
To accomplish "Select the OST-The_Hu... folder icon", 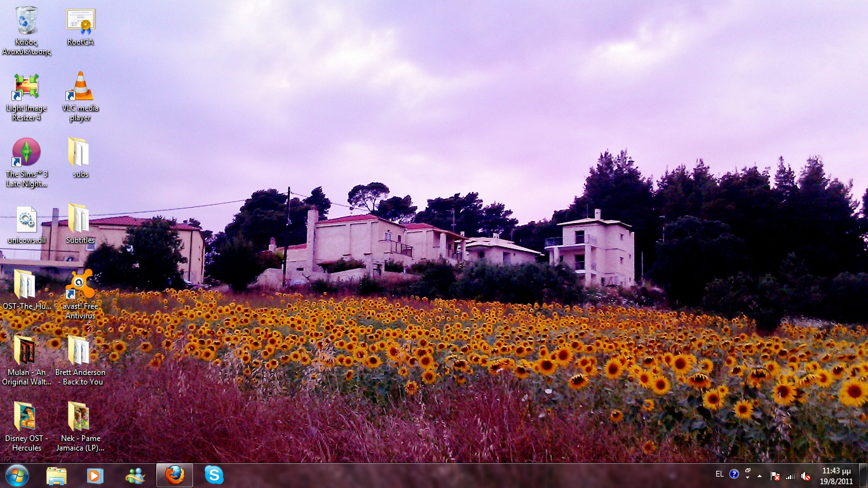I will point(27,290).
